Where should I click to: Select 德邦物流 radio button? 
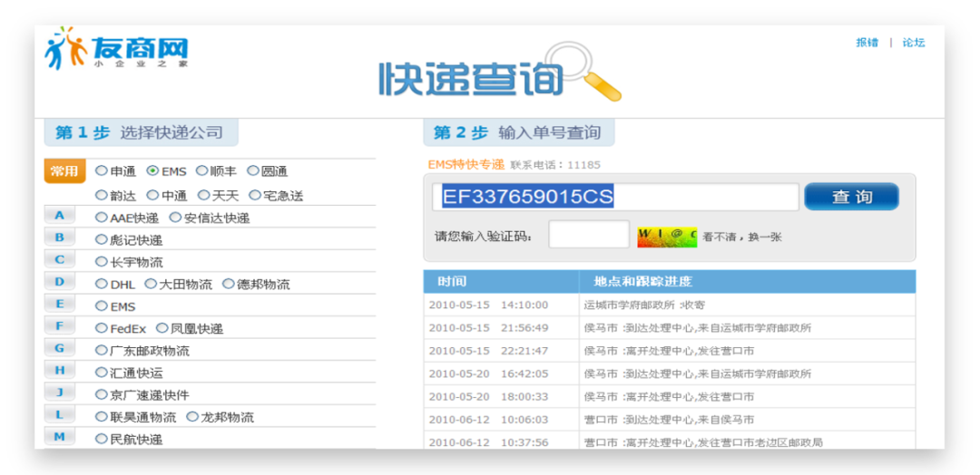click(228, 284)
